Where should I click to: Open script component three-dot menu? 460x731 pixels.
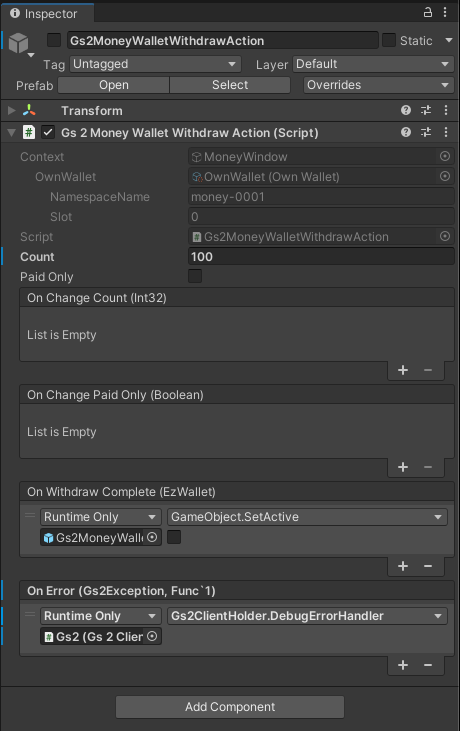point(446,132)
